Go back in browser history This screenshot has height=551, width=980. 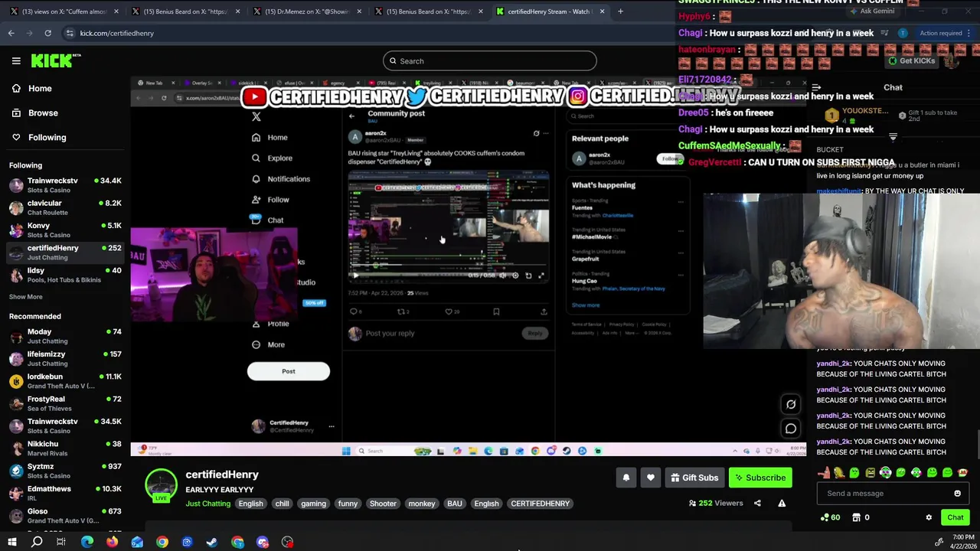[x=11, y=33]
